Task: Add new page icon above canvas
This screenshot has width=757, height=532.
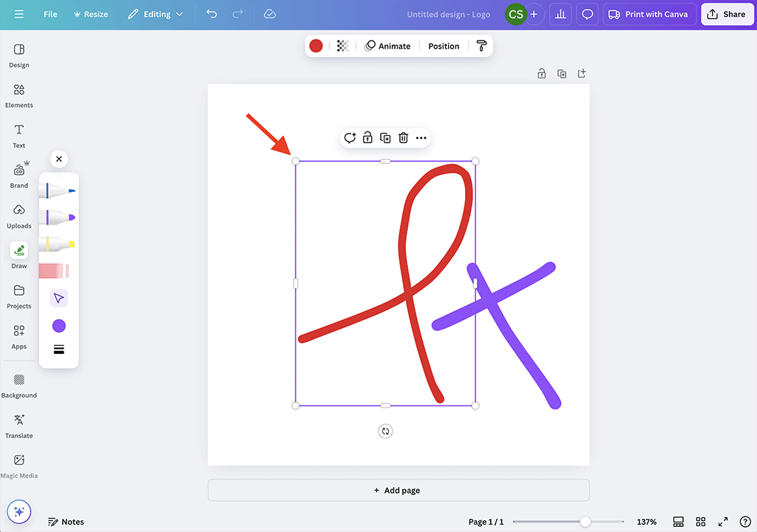Action: tap(582, 73)
